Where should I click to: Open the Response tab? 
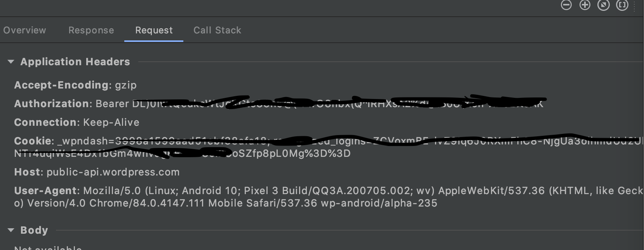tap(91, 30)
